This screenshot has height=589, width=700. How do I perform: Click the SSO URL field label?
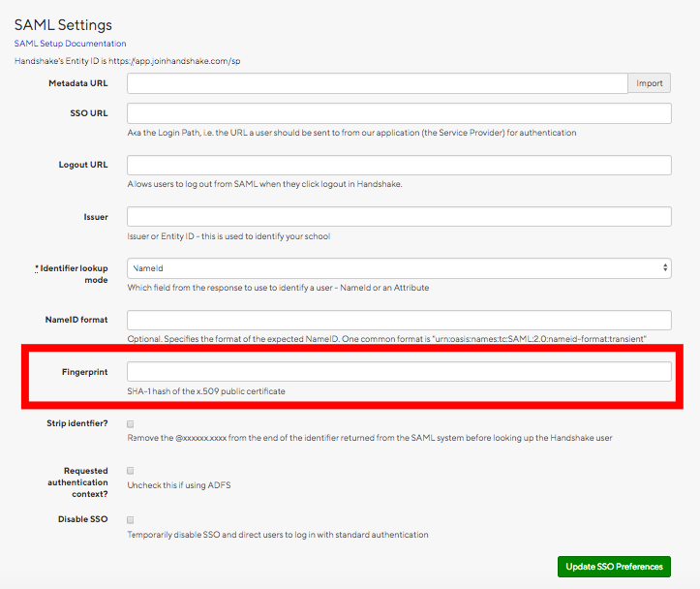[87, 113]
